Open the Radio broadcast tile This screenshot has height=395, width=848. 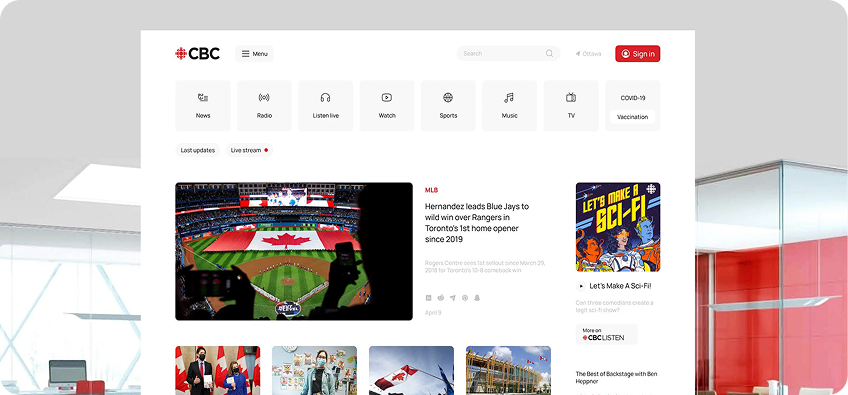[264, 106]
